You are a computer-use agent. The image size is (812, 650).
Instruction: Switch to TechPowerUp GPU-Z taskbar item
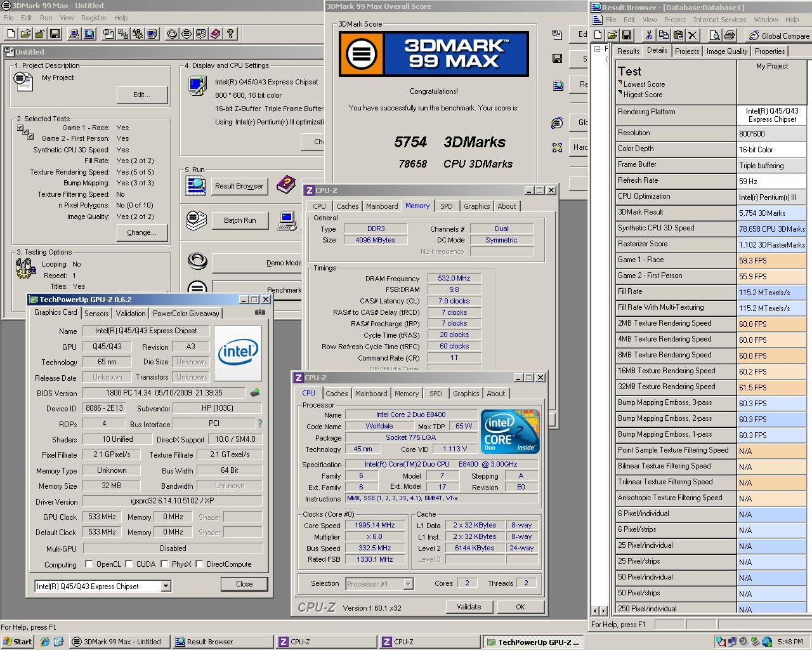click(x=533, y=642)
